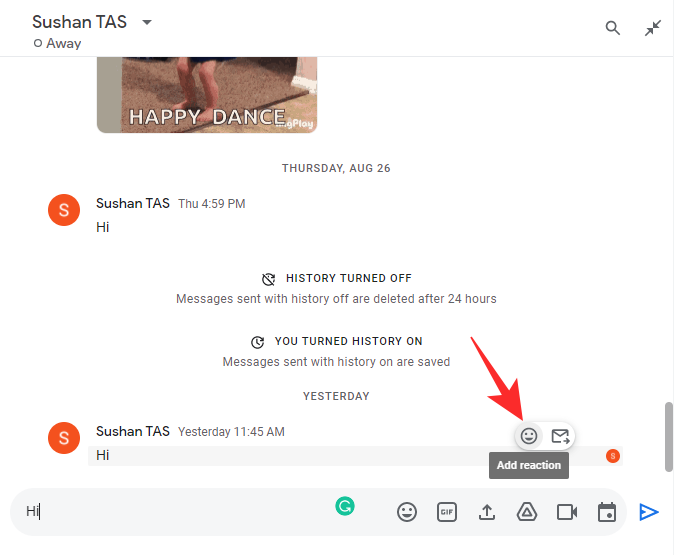The height and width of the screenshot is (555, 677).
Task: Click the history off clock icon
Action: (269, 279)
